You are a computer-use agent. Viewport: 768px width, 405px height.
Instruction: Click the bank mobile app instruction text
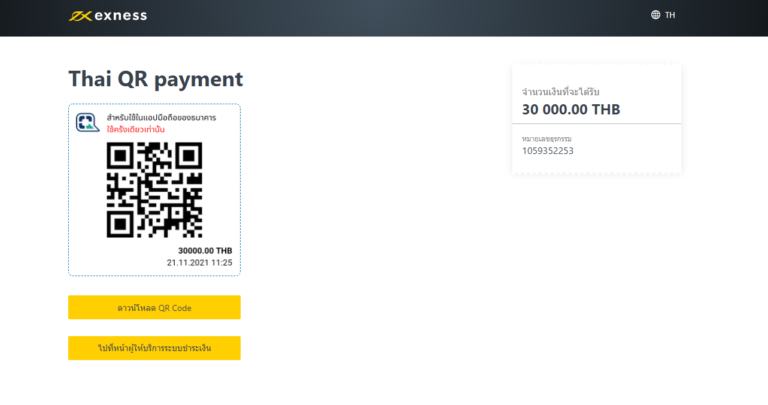[x=161, y=118]
